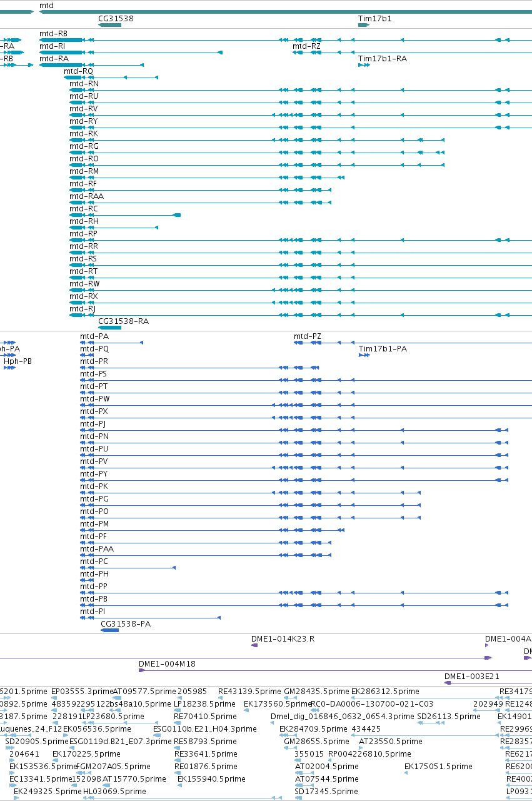Select EST EK175051.5prime
The image size is (532, 801).
(438, 767)
